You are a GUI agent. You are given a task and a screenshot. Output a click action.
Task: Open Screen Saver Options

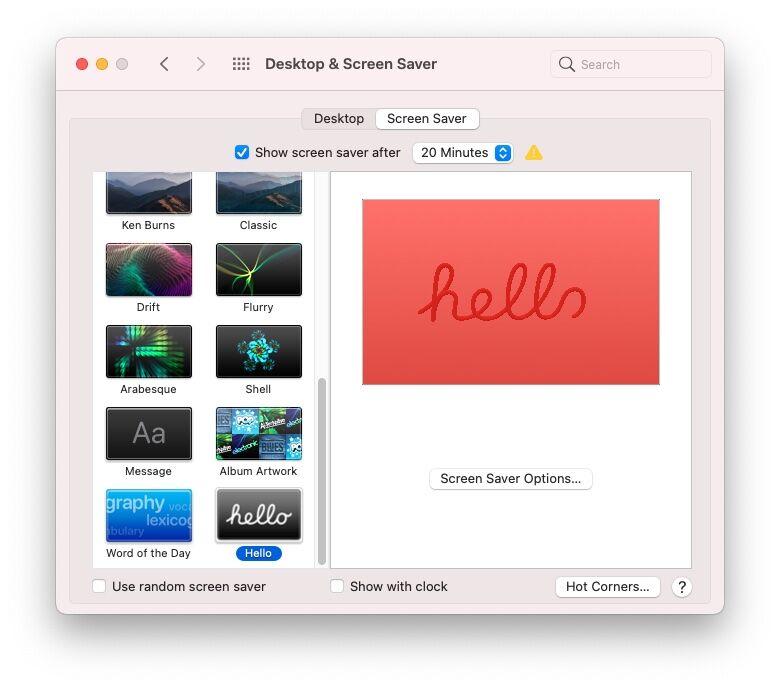(510, 479)
